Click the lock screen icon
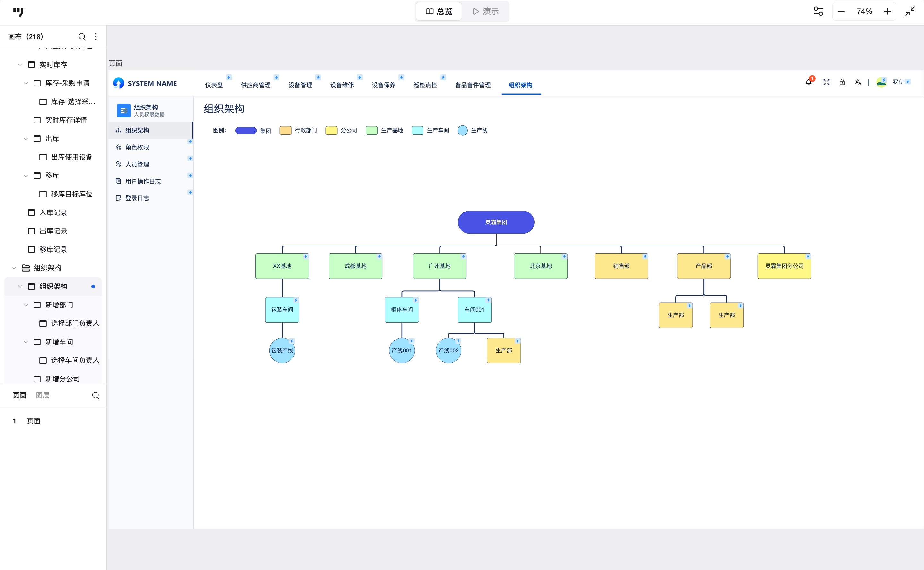Viewport: 924px width, 570px height. 842,82
